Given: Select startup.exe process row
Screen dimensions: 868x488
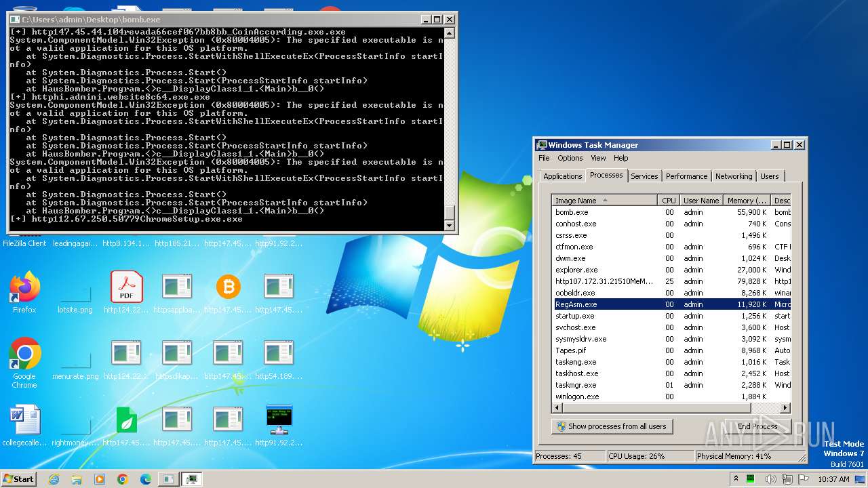Looking at the screenshot, I should click(x=671, y=316).
